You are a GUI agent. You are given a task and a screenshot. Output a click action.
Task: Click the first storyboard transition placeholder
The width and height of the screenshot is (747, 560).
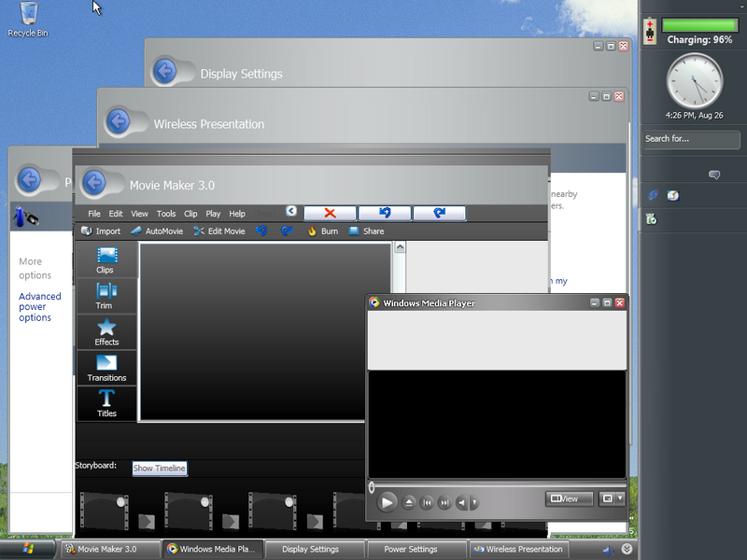(x=147, y=522)
